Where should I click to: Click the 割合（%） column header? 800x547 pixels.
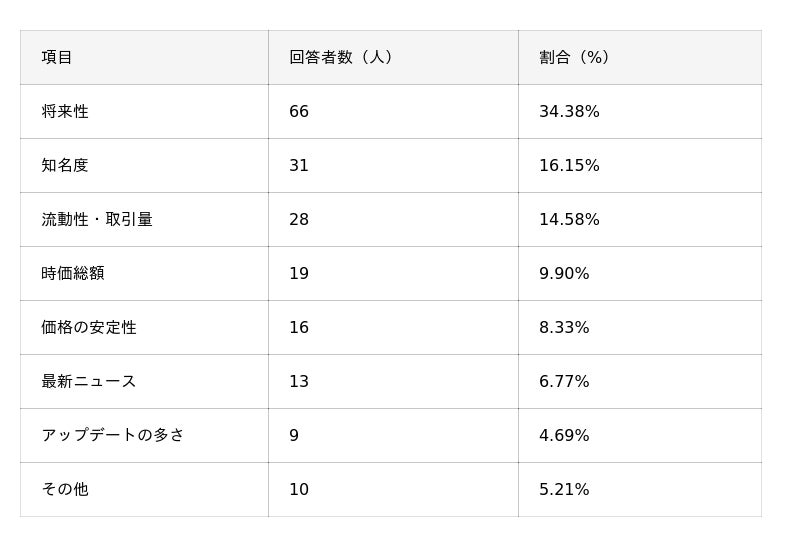[574, 58]
